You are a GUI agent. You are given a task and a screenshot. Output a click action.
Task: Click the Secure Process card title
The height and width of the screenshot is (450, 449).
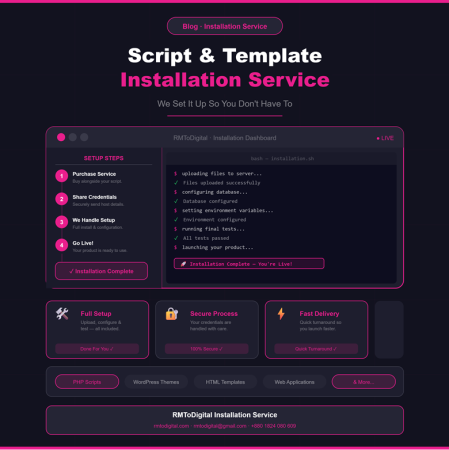coord(214,314)
